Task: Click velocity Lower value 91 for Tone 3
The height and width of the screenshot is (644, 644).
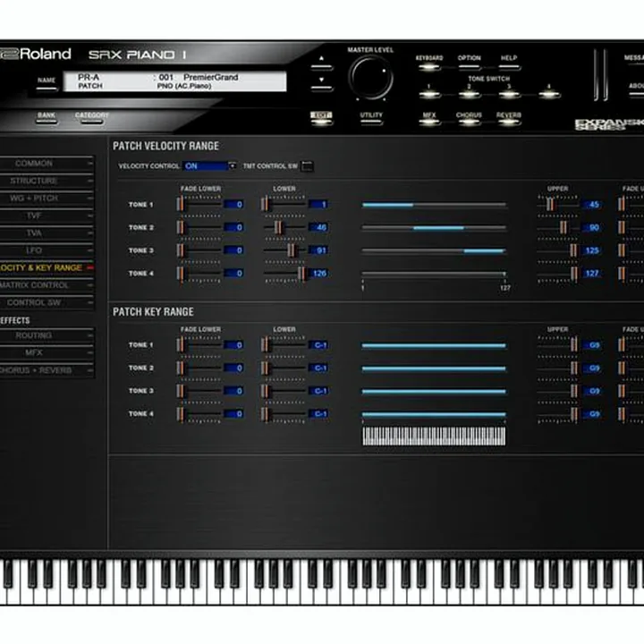Action: click(x=318, y=250)
